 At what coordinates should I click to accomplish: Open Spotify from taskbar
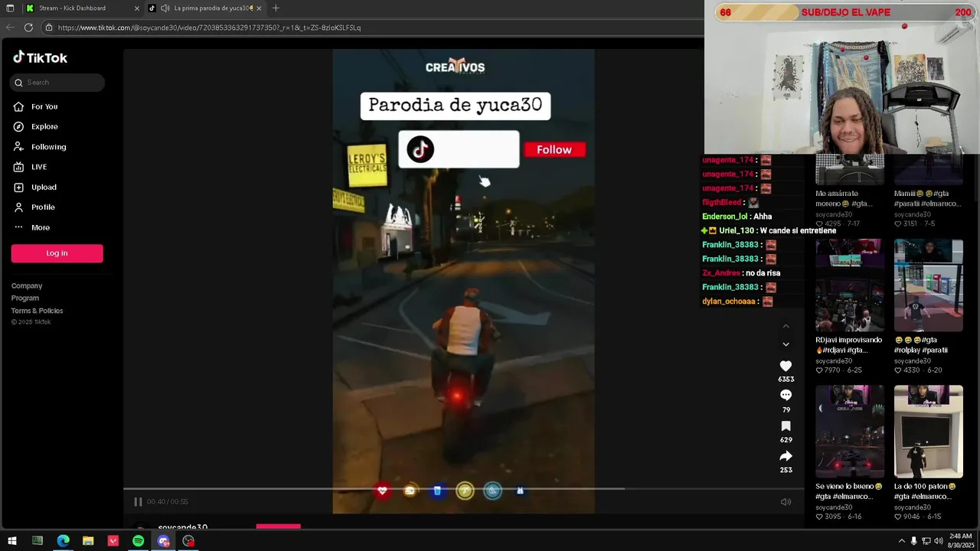[138, 541]
